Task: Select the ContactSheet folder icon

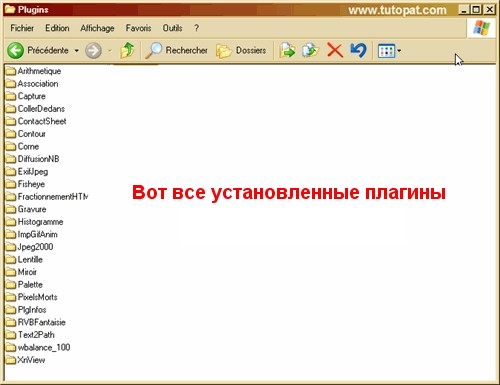Action: 11,121
